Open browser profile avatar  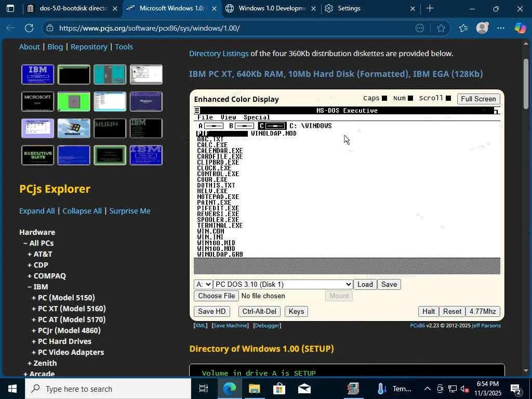[482, 28]
